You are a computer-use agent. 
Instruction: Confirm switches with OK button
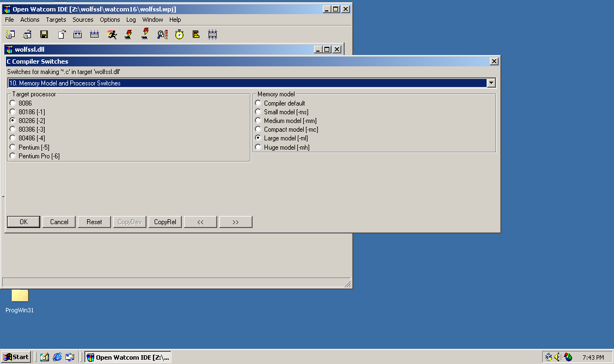tap(23, 222)
